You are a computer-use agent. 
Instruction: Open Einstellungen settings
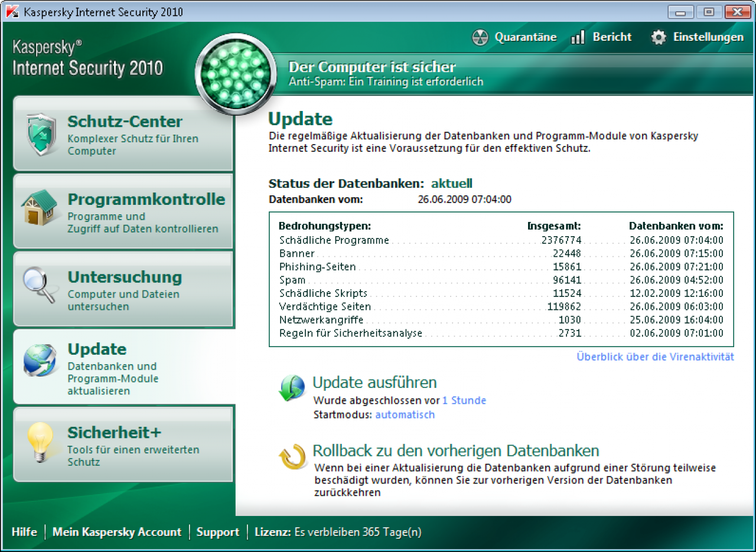pyautogui.click(x=697, y=37)
